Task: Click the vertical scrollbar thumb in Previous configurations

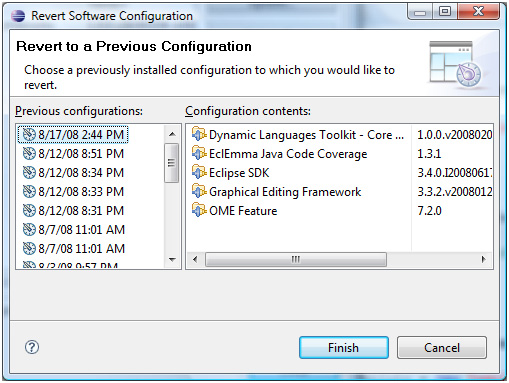Action: tap(172, 163)
